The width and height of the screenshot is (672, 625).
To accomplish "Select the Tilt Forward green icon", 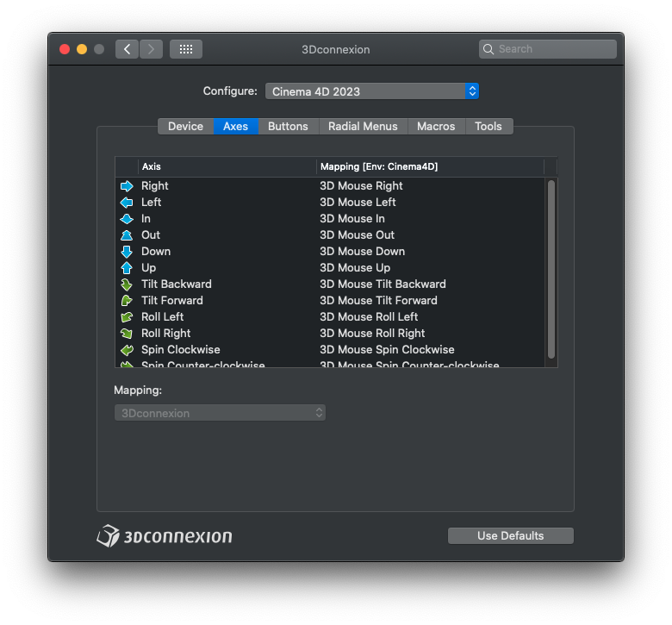I will (x=127, y=301).
